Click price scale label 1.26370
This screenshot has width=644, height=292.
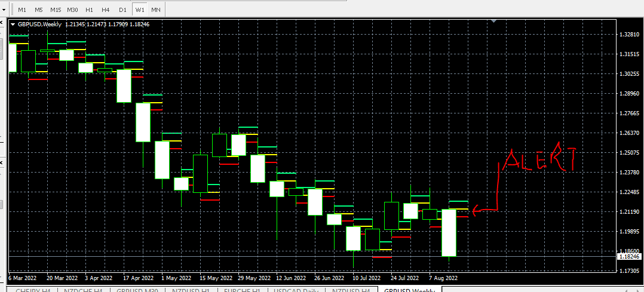pos(629,133)
